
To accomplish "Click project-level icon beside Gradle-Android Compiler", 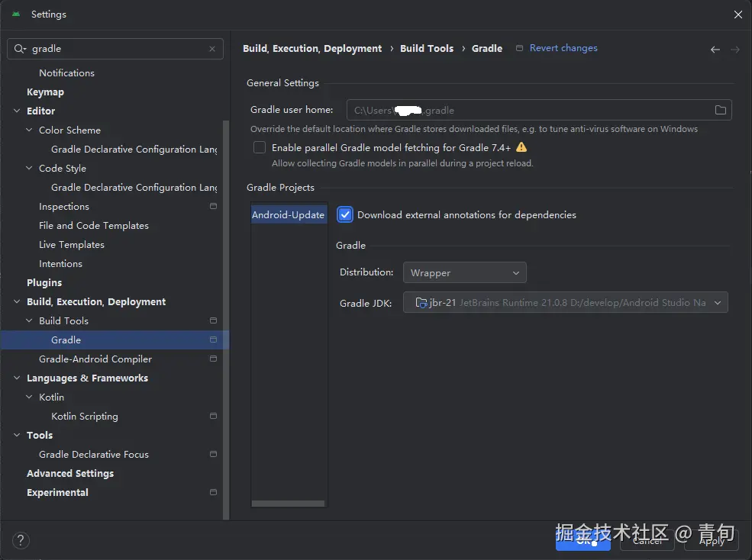I will tap(214, 359).
